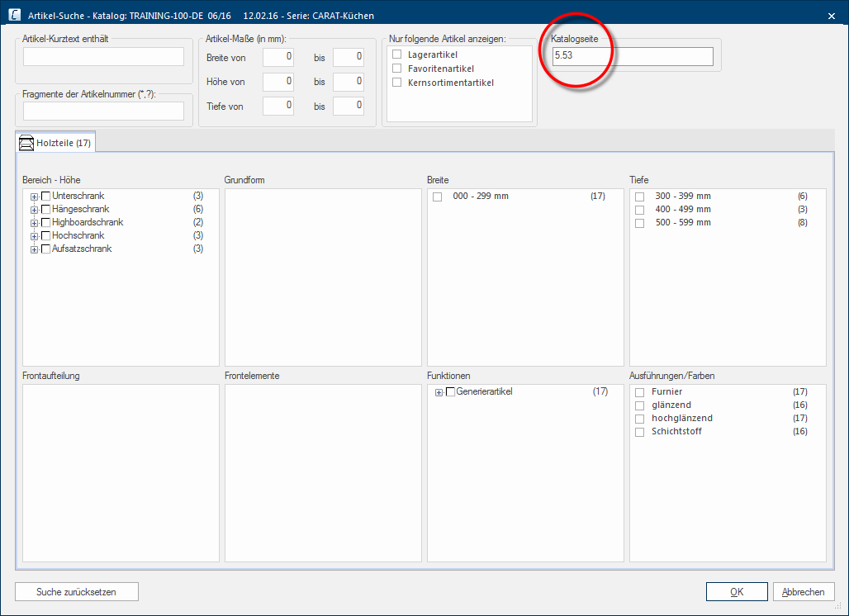Check the Kernsortimentartikel option

click(397, 83)
